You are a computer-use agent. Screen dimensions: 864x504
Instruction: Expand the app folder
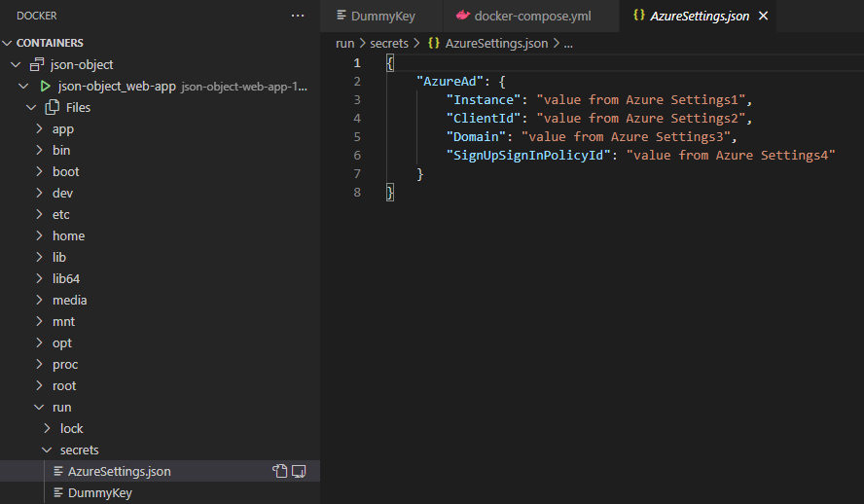(x=39, y=128)
